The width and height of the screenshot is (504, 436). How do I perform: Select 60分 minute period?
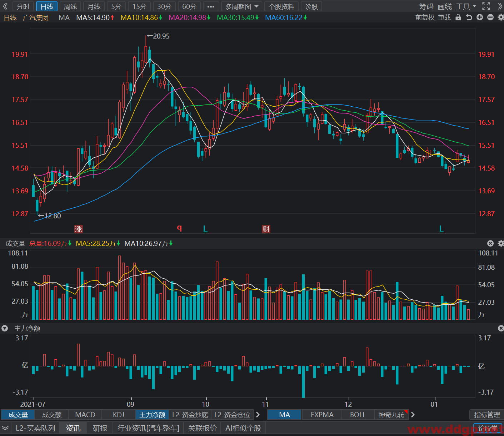pos(189,6)
